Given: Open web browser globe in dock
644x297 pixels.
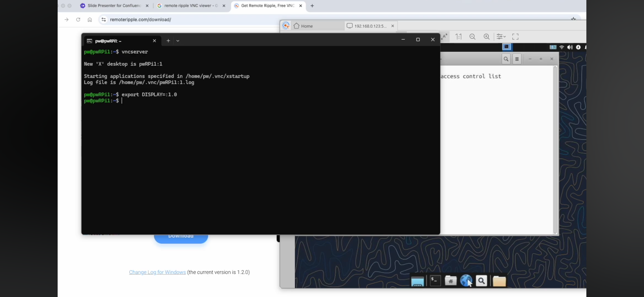Looking at the screenshot, I should pos(466,280).
